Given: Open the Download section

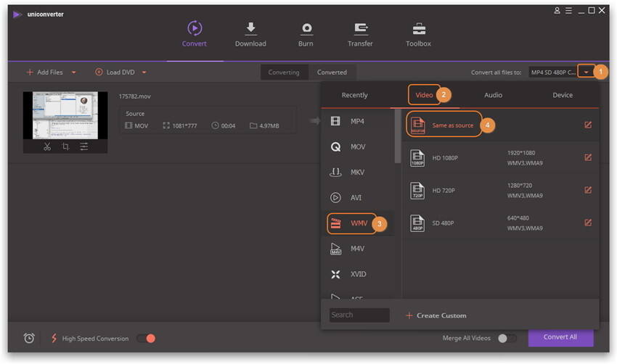Looking at the screenshot, I should 250,34.
